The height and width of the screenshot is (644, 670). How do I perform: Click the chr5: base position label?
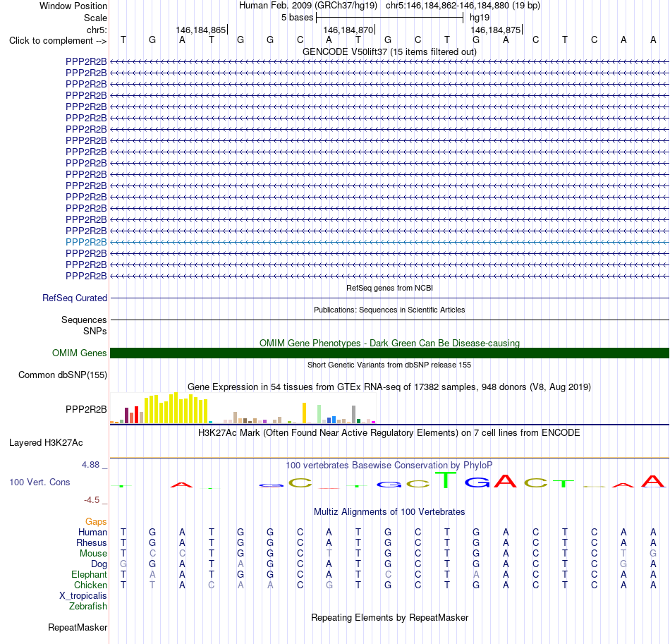(97, 30)
